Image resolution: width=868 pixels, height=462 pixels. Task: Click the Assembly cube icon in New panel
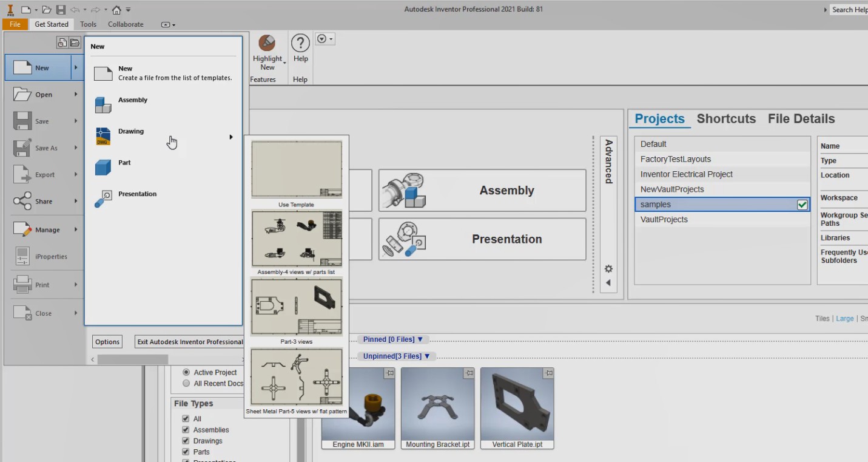pos(103,104)
